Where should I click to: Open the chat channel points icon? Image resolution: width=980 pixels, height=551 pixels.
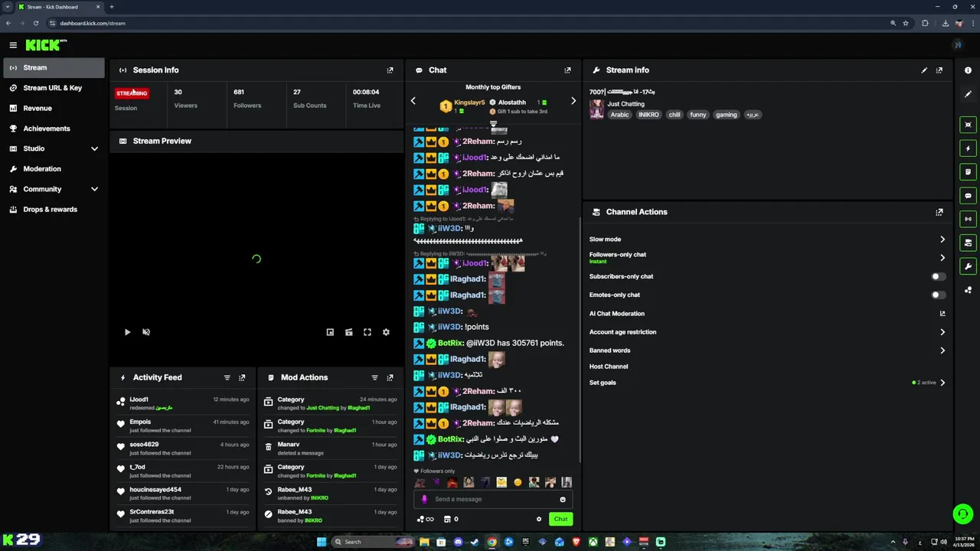pyautogui.click(x=425, y=519)
